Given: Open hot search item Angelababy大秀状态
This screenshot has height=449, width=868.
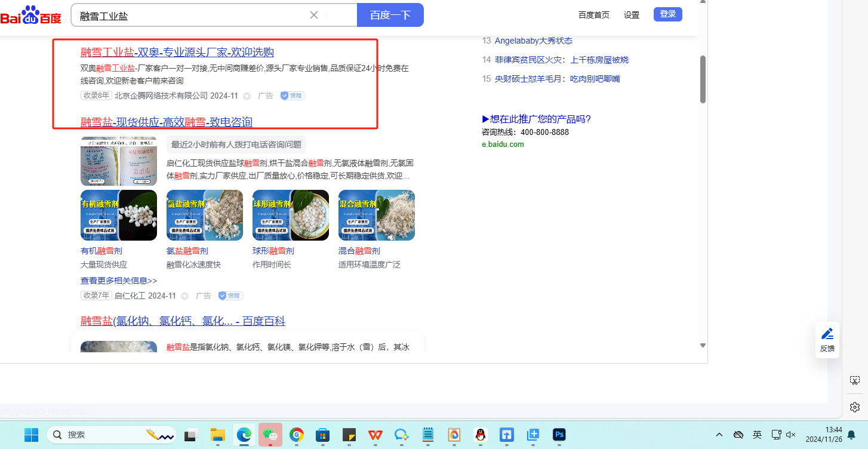Looking at the screenshot, I should (534, 41).
